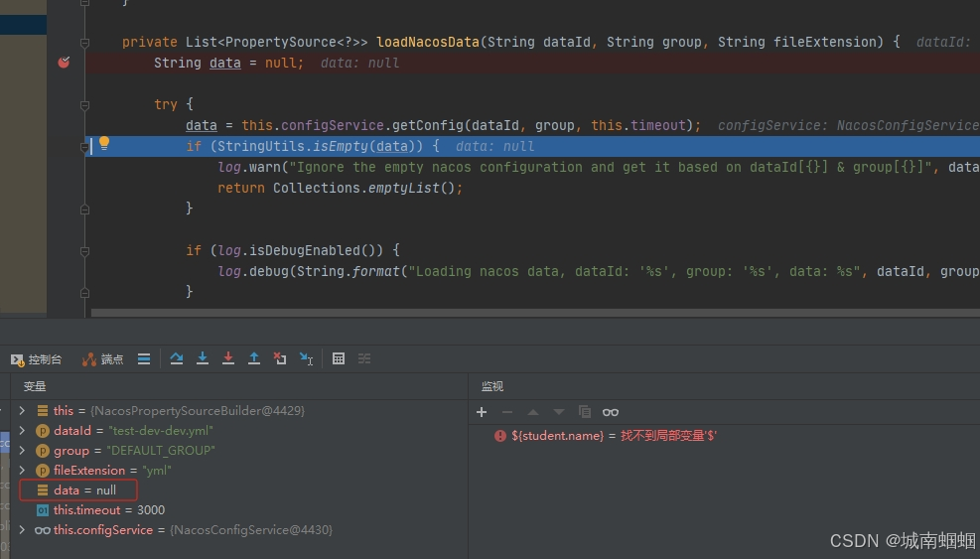Click the trace current stream chain icon
Image resolution: width=980 pixels, height=559 pixels.
pyautogui.click(x=363, y=358)
